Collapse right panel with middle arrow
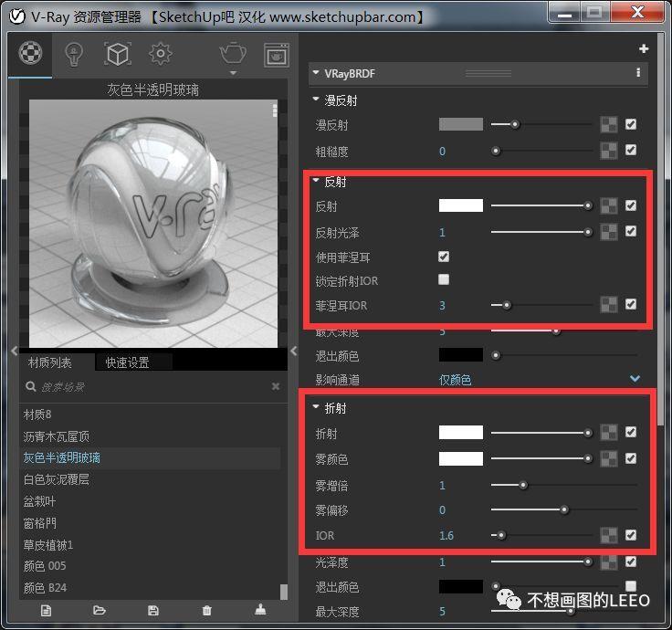The width and height of the screenshot is (672, 630). point(294,351)
